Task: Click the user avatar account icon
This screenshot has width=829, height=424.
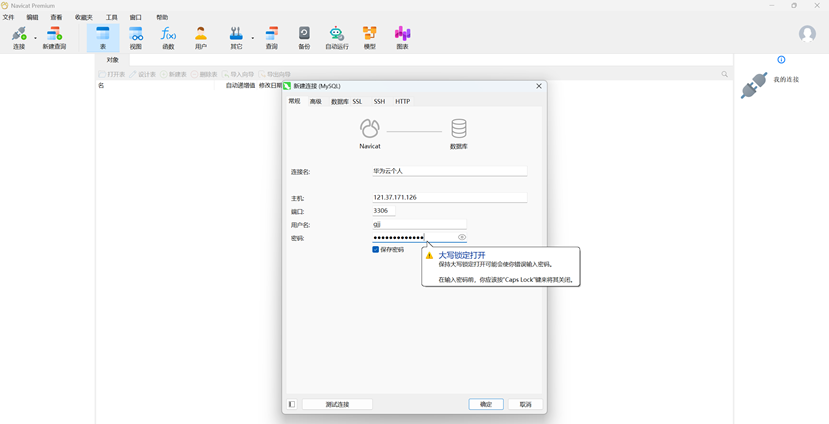Action: pyautogui.click(x=807, y=34)
